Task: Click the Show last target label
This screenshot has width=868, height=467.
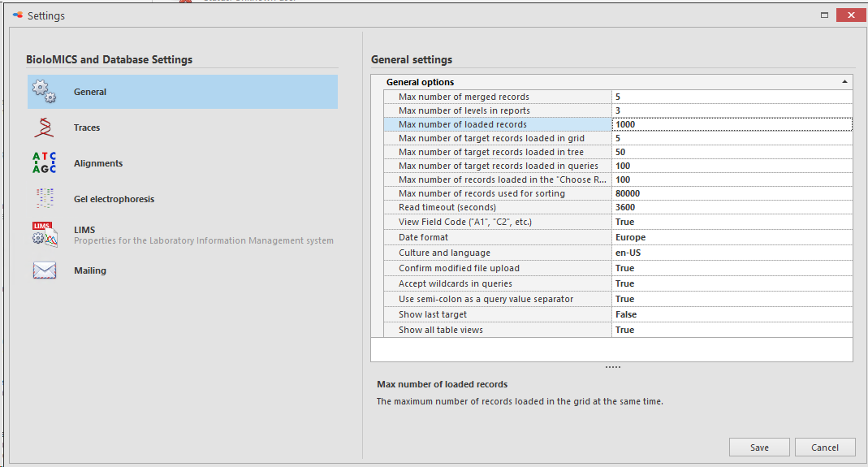Action: pyautogui.click(x=433, y=314)
